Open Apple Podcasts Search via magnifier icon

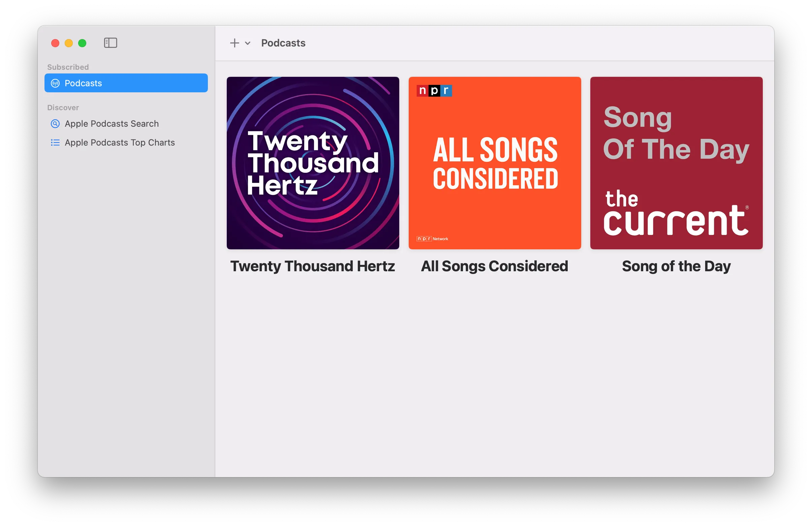55,124
